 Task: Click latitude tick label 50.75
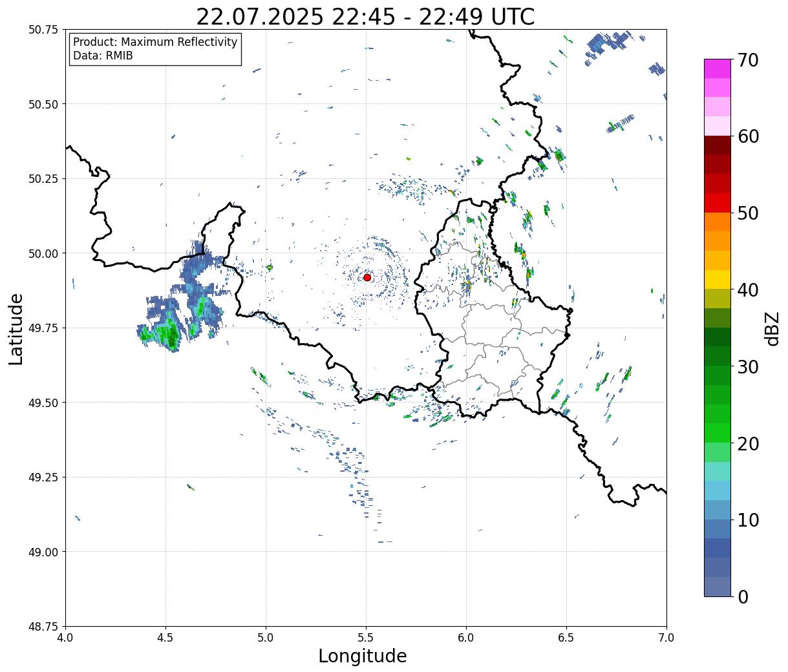click(44, 30)
